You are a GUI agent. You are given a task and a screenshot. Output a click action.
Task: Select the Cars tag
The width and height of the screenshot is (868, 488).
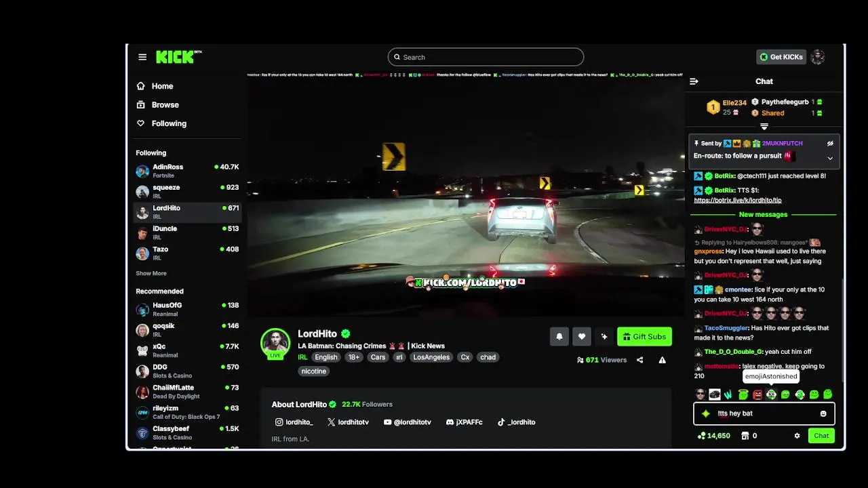point(378,357)
